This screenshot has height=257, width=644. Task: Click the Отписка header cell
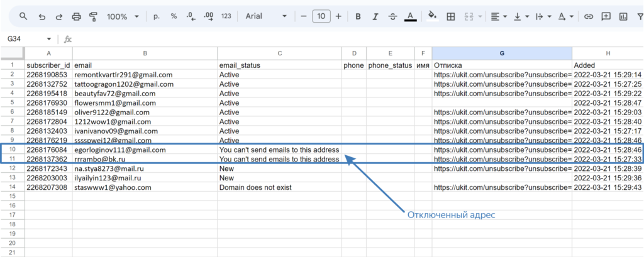502,65
